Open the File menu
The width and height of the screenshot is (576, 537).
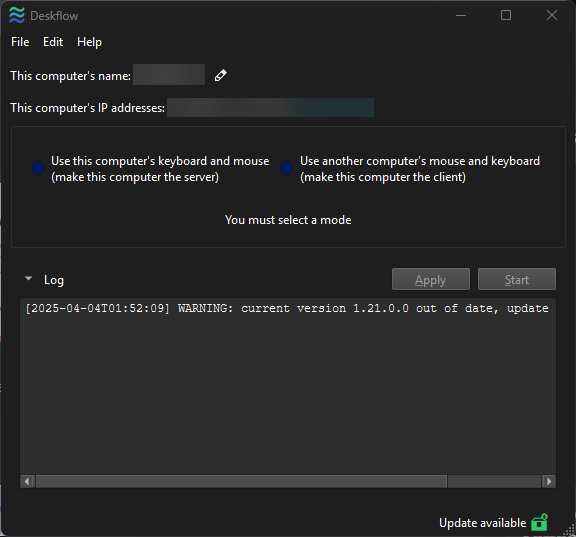point(20,42)
